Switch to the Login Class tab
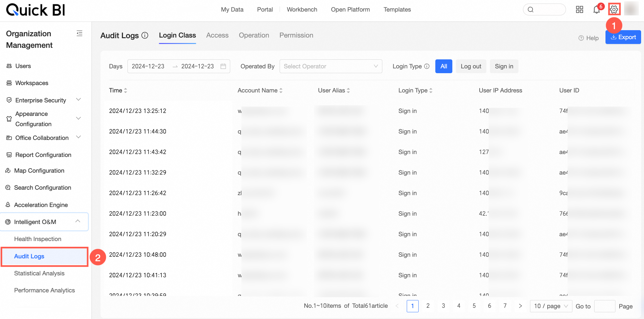Viewport: 644px width, 319px height. pyautogui.click(x=177, y=35)
